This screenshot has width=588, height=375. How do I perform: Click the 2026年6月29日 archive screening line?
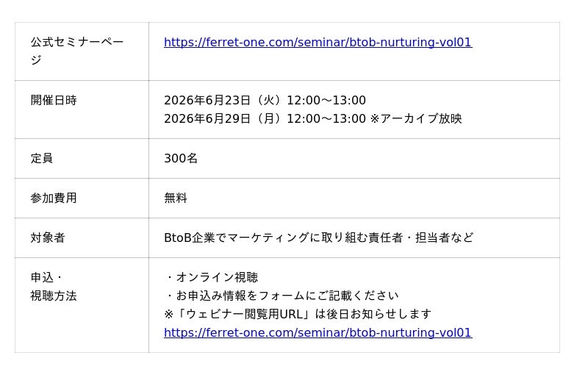(313, 118)
